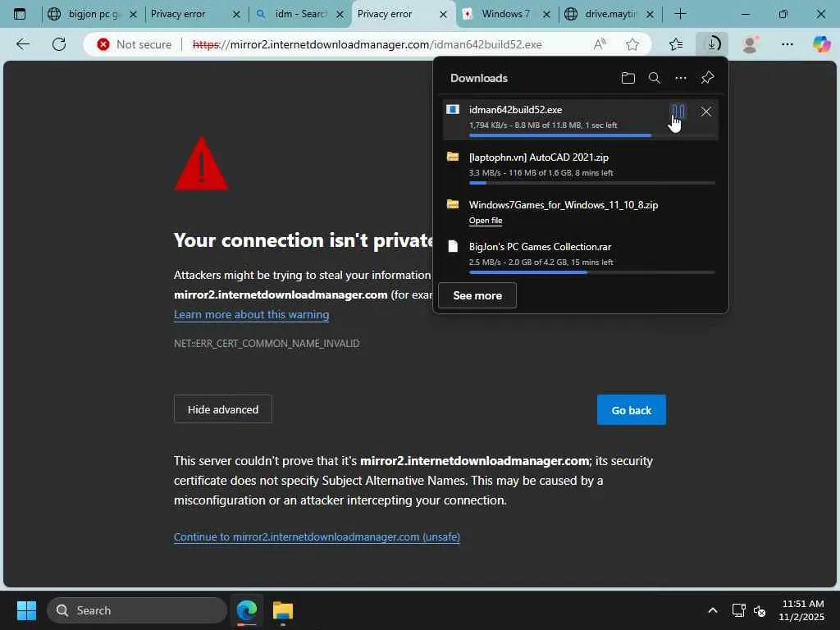Close the bigjon pc tab

(x=134, y=15)
